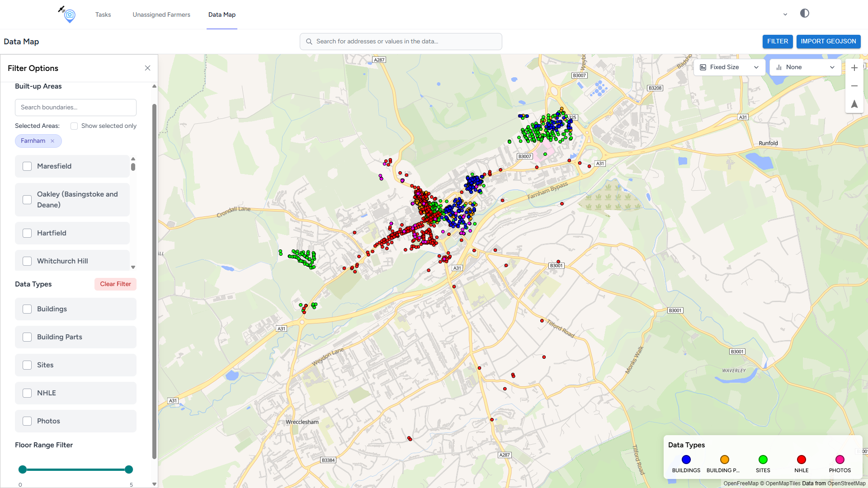This screenshot has height=488, width=868.
Task: Switch to the Tasks tab
Action: (x=103, y=14)
